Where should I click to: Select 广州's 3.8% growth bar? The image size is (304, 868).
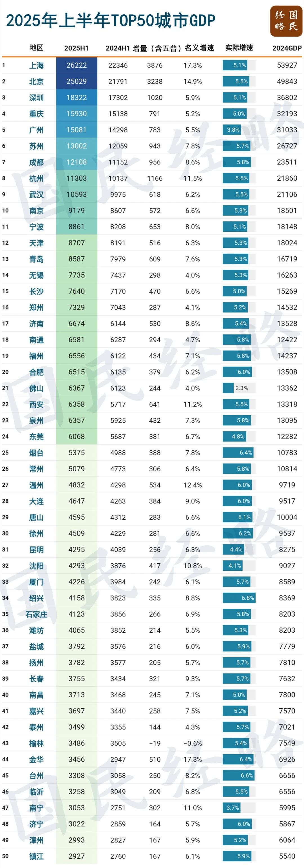point(232,130)
